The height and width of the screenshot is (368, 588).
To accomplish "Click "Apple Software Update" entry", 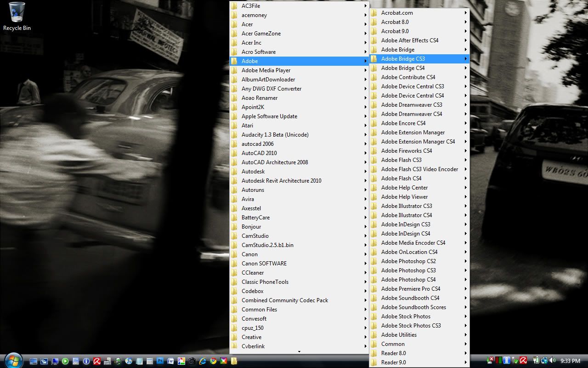I will point(300,116).
